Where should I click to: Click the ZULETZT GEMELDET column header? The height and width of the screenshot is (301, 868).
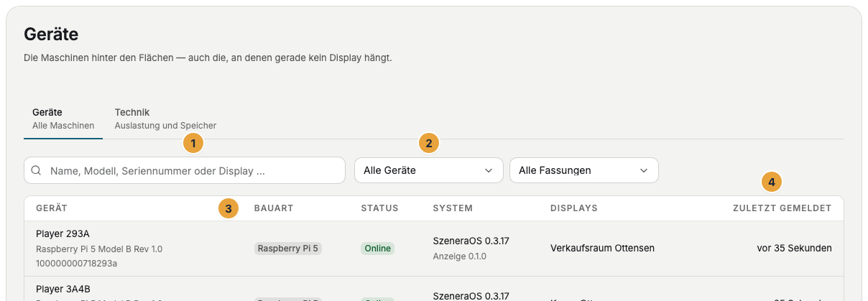point(782,208)
